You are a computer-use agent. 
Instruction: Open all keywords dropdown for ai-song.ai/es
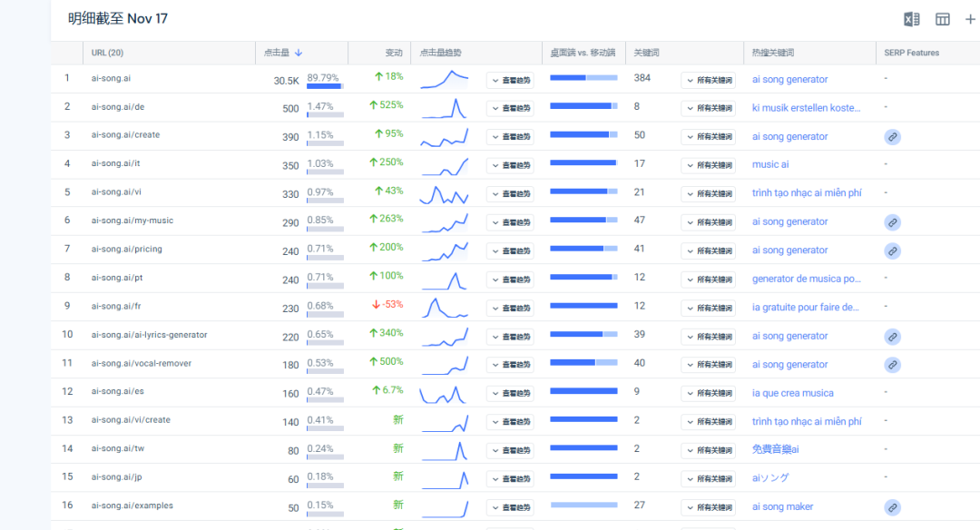pyautogui.click(x=708, y=393)
